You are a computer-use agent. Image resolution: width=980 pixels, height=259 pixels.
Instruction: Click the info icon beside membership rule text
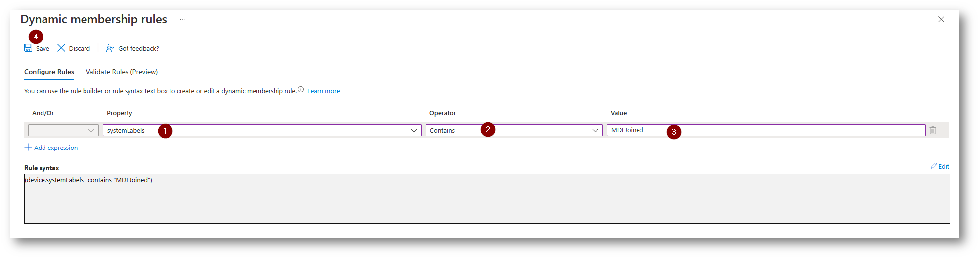(301, 89)
